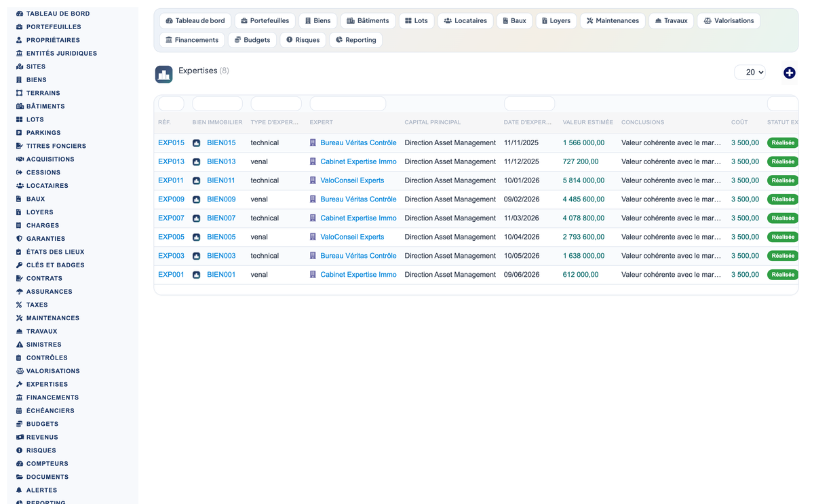Click Conclusions column header

tap(642, 123)
